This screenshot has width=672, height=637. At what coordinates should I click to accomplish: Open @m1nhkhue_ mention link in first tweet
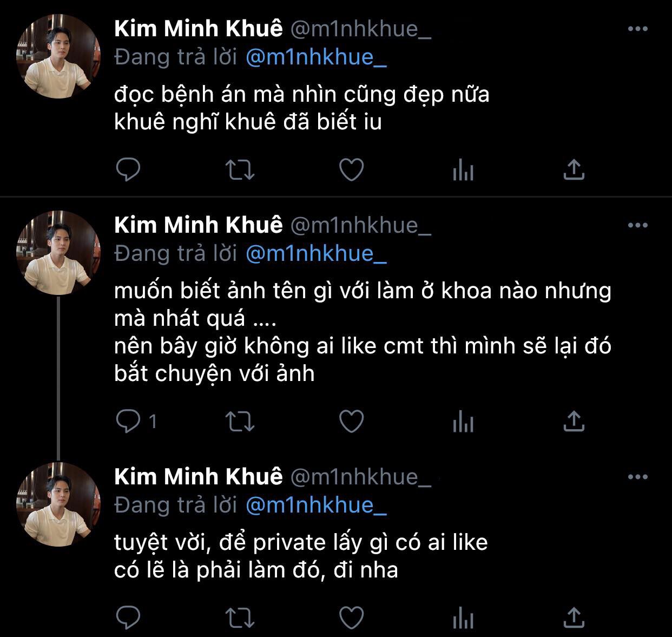[x=316, y=57]
